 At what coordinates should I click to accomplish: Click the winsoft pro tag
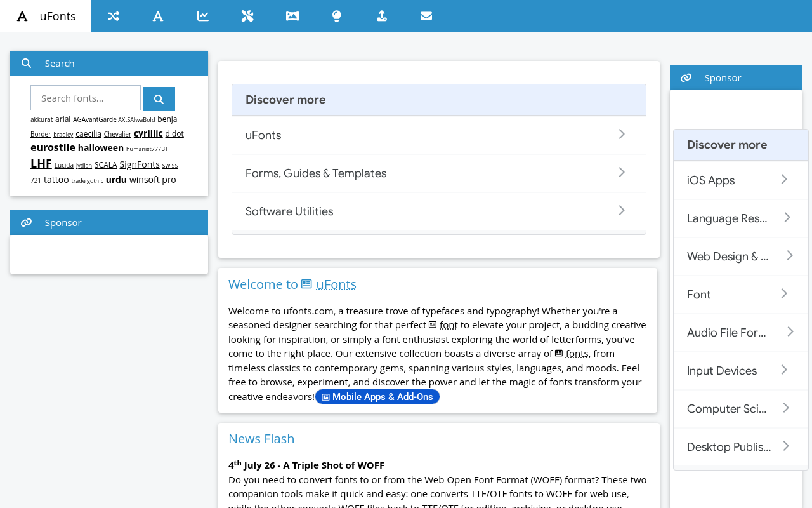click(153, 180)
